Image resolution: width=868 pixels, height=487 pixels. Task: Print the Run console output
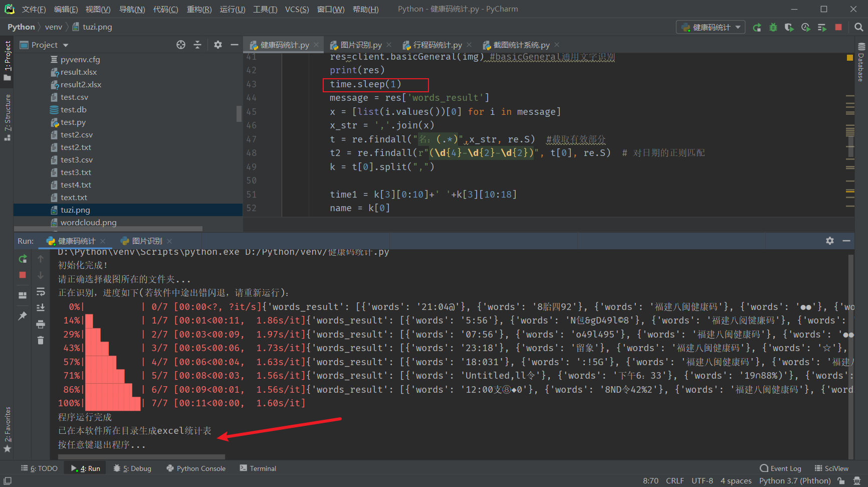[41, 324]
